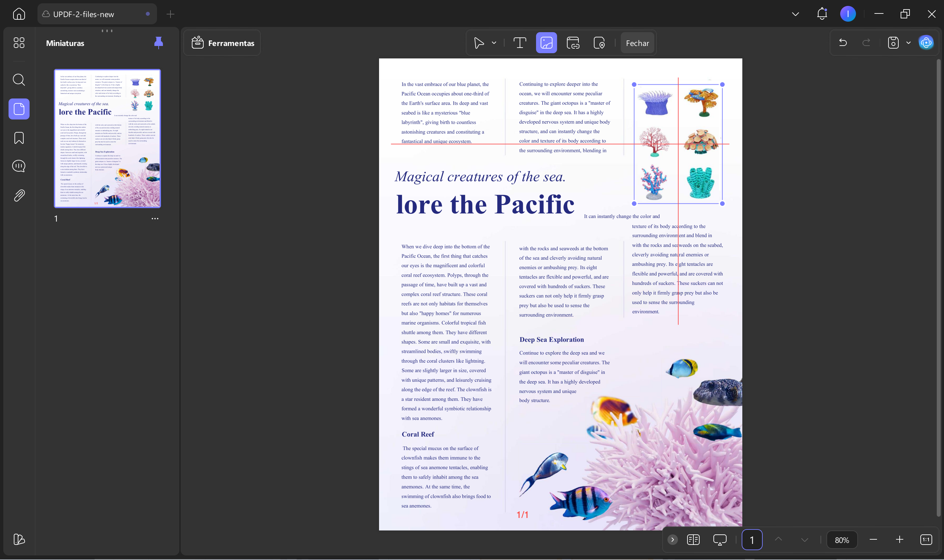Open the Attachments panel
944x560 pixels.
pos(19,195)
